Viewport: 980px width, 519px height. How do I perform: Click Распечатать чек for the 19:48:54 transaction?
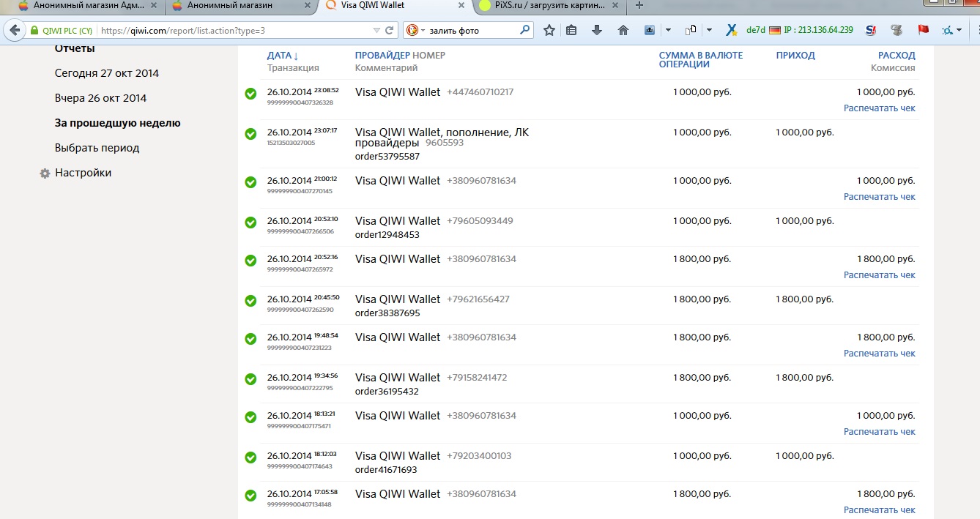pos(880,354)
